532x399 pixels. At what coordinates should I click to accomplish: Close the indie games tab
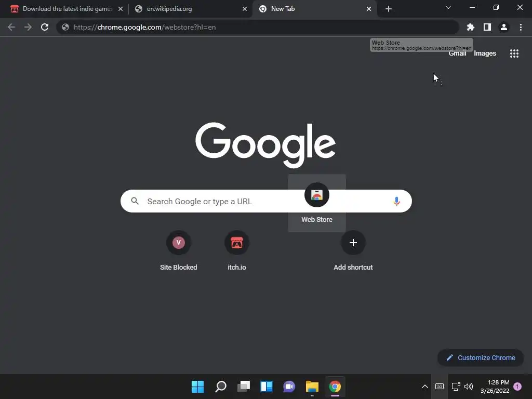point(121,9)
